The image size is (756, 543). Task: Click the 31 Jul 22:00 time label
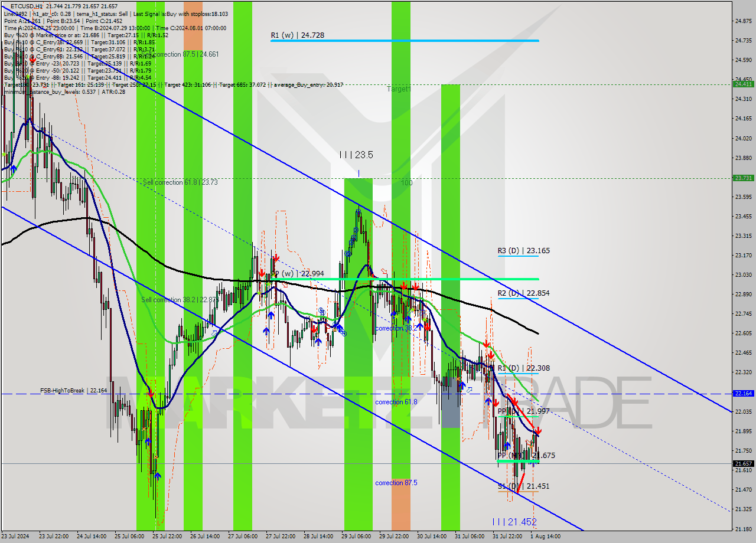coord(507,537)
